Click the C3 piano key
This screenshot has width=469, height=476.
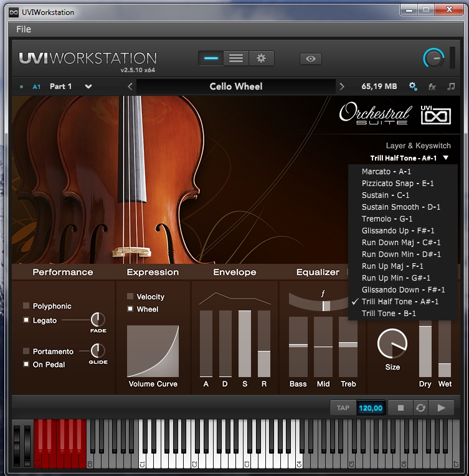point(247,462)
